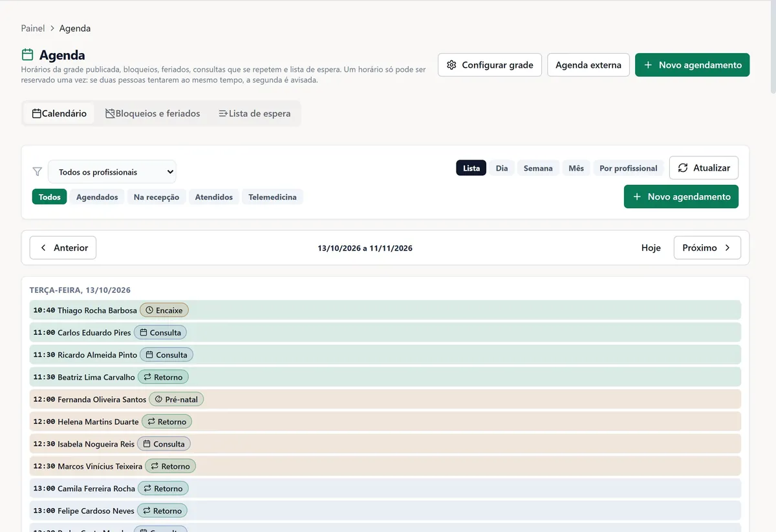Screen dimensions: 776x532
Task: Click the right chevron in Próximo button
Action: tap(727, 248)
